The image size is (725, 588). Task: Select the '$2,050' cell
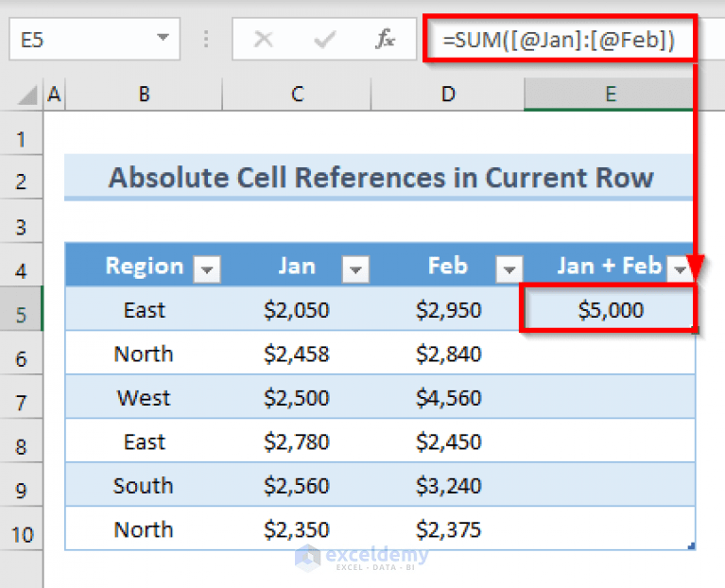pos(297,309)
